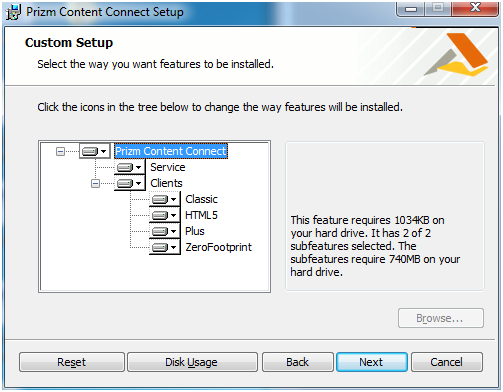
Task: Select the Classic feature label
Action: click(201, 199)
